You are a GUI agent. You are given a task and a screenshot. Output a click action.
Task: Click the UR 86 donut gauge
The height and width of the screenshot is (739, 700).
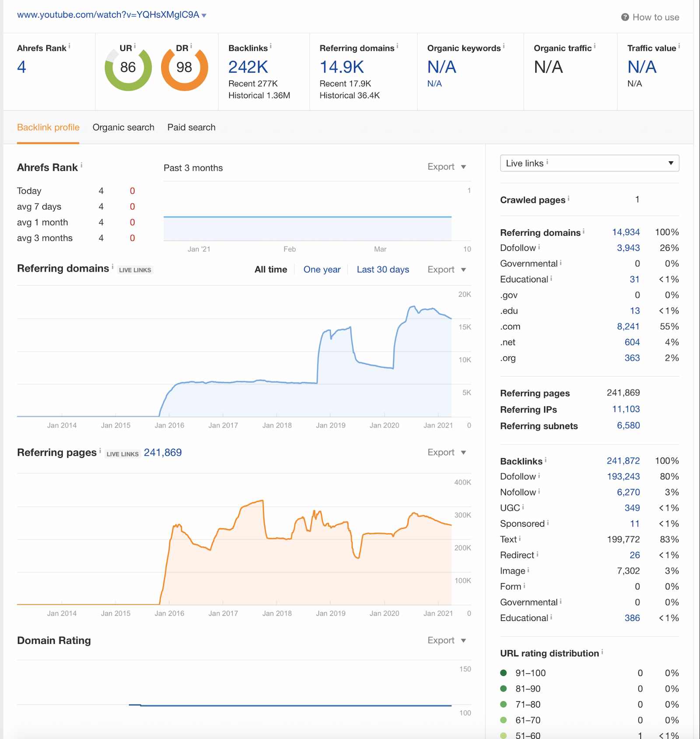click(x=128, y=68)
